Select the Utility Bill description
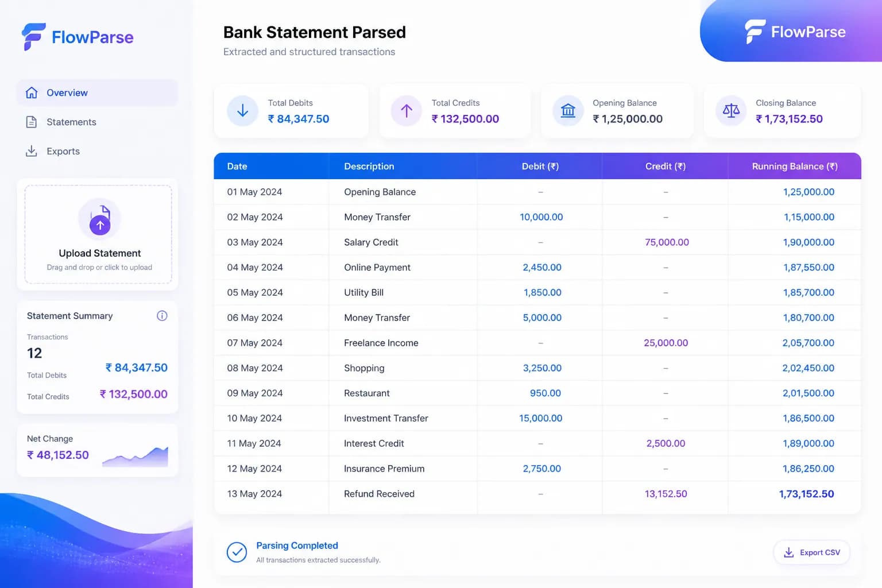882x588 pixels. click(364, 293)
